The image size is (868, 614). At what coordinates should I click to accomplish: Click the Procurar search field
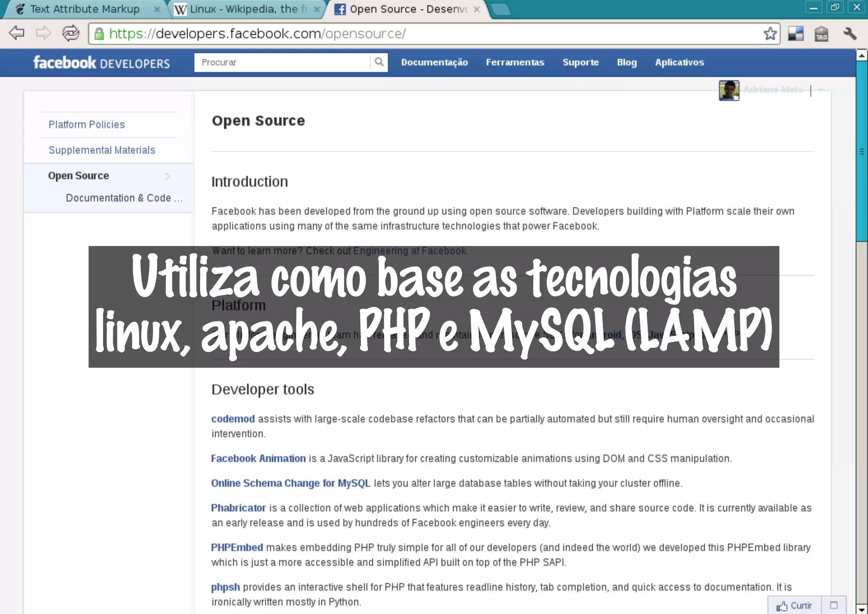[x=282, y=62]
